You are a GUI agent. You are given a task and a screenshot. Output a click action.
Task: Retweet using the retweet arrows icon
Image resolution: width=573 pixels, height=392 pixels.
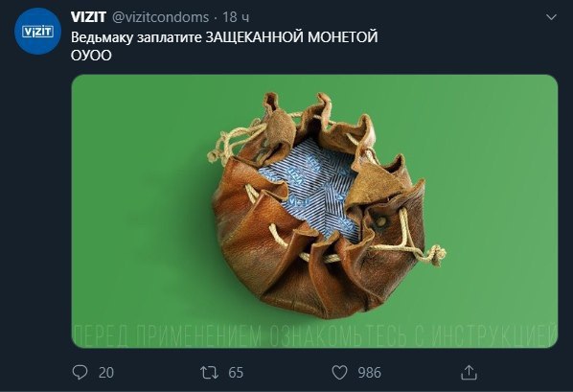coord(210,373)
